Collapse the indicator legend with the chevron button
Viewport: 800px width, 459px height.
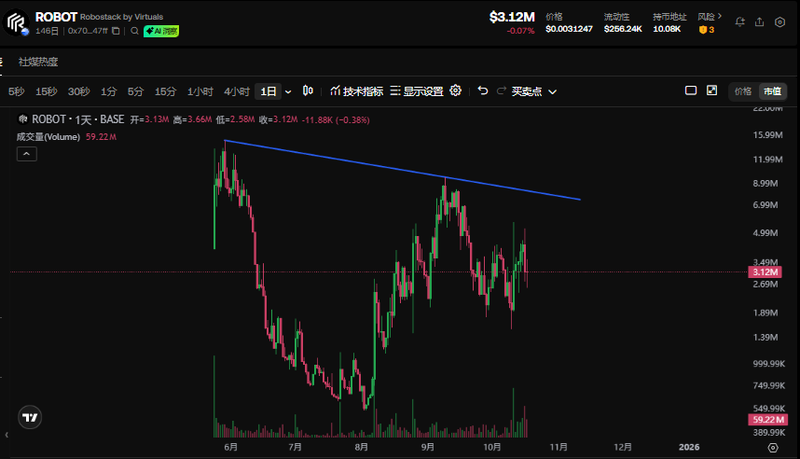pos(27,153)
